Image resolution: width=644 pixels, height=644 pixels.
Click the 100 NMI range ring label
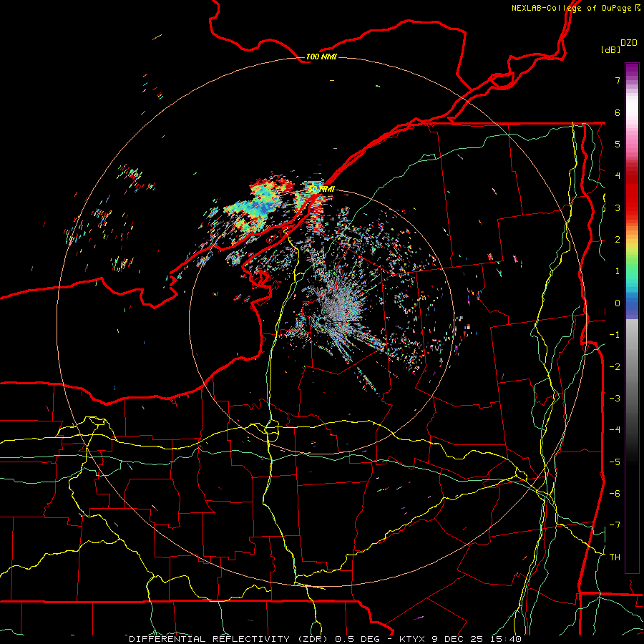(x=321, y=57)
